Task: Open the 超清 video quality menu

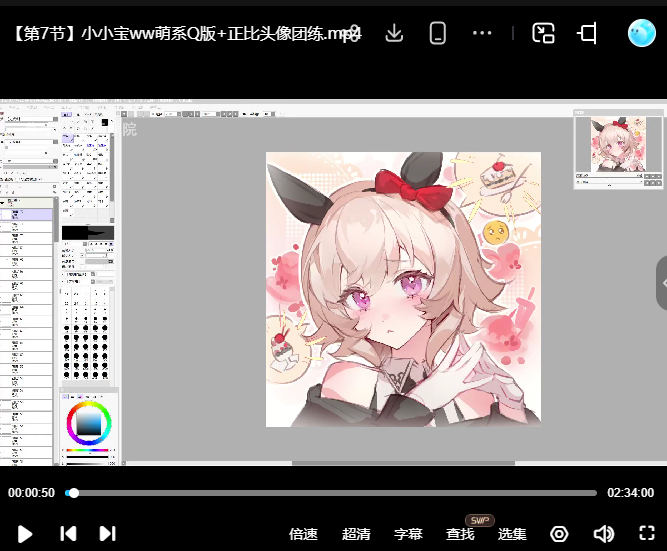Action: [356, 534]
